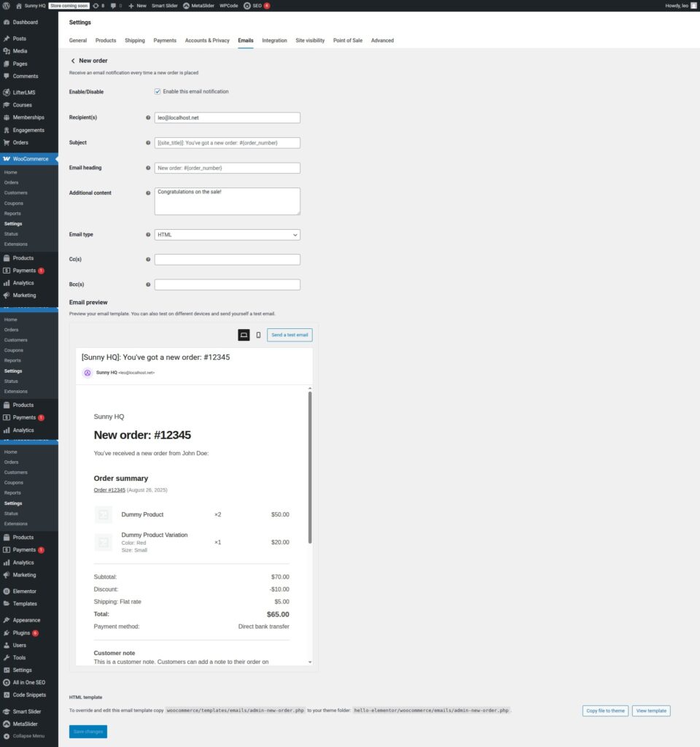This screenshot has width=700, height=747.
Task: Click help tooltip icon next to Recipient(s)
Action: pos(148,117)
